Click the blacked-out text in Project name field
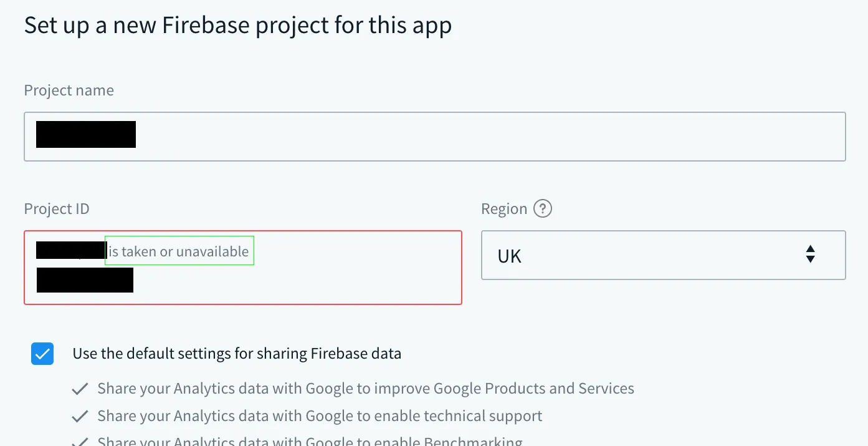This screenshot has height=446, width=868. pyautogui.click(x=86, y=135)
